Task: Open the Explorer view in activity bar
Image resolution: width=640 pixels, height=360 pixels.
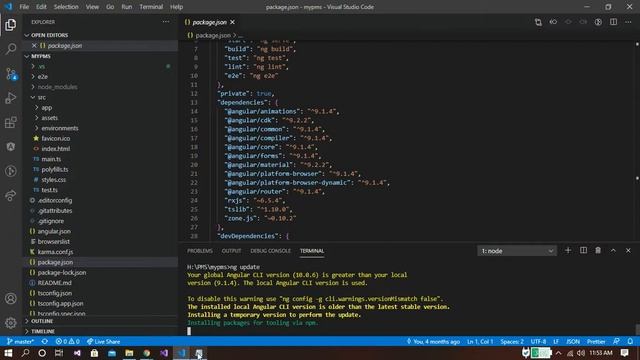Action: (x=11, y=25)
